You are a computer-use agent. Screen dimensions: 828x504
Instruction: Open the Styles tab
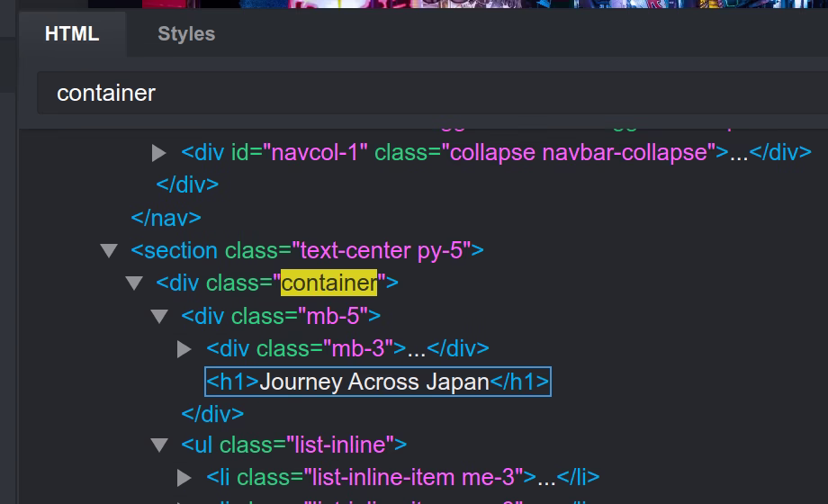point(186,34)
